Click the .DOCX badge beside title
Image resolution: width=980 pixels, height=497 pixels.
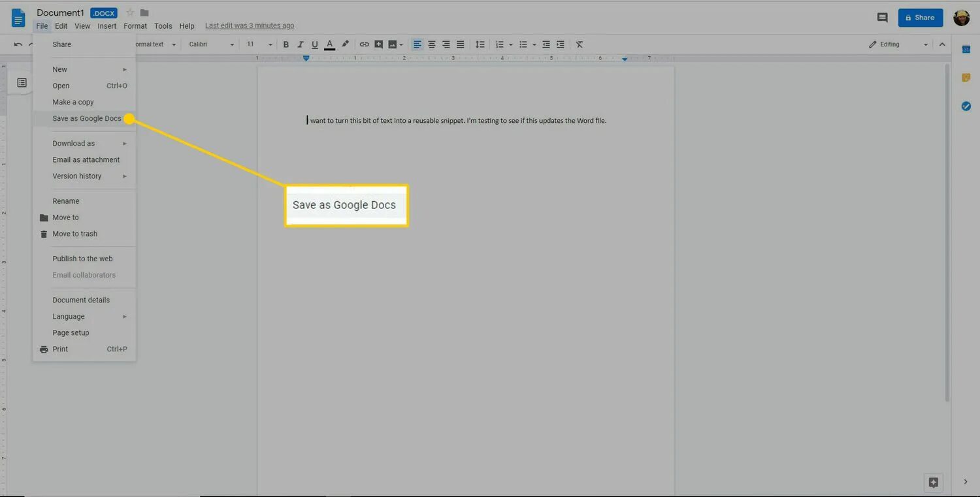pos(105,13)
